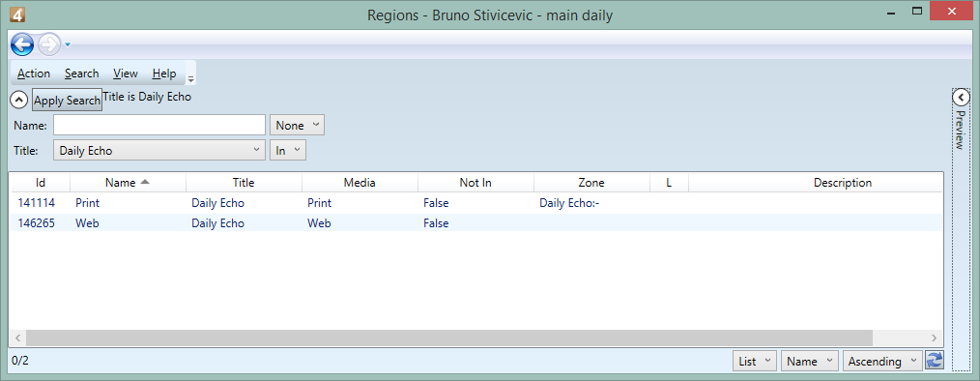The width and height of the screenshot is (980, 381).
Task: Click the horizontal scrollbar right arrow
Action: (935, 337)
